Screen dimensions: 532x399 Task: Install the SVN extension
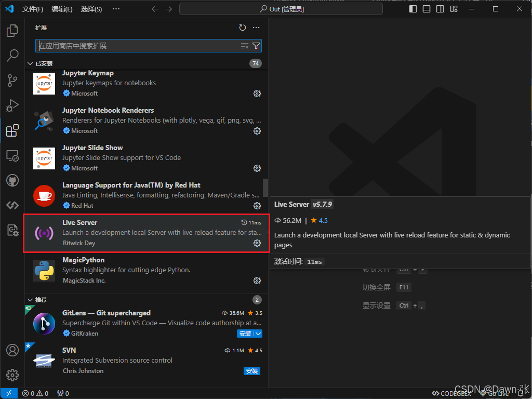pos(252,371)
